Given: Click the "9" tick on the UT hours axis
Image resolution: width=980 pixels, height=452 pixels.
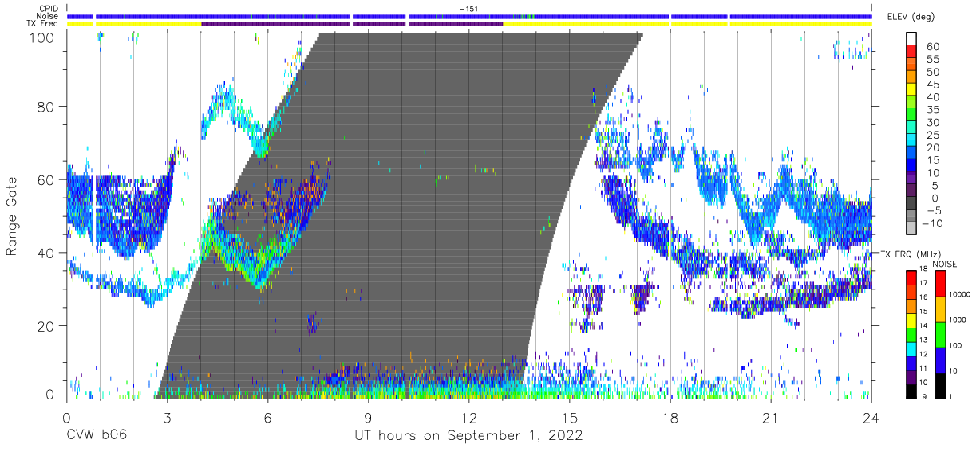Looking at the screenshot, I should [368, 418].
